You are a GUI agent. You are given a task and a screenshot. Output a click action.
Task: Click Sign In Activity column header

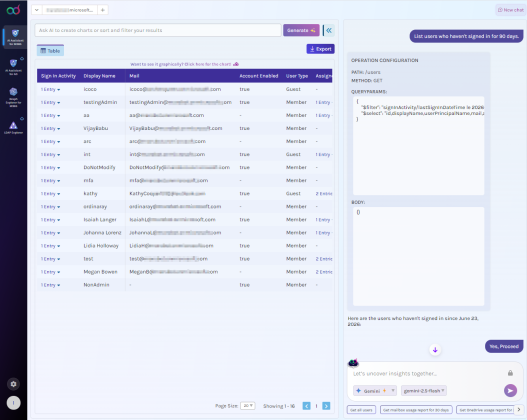(x=58, y=76)
